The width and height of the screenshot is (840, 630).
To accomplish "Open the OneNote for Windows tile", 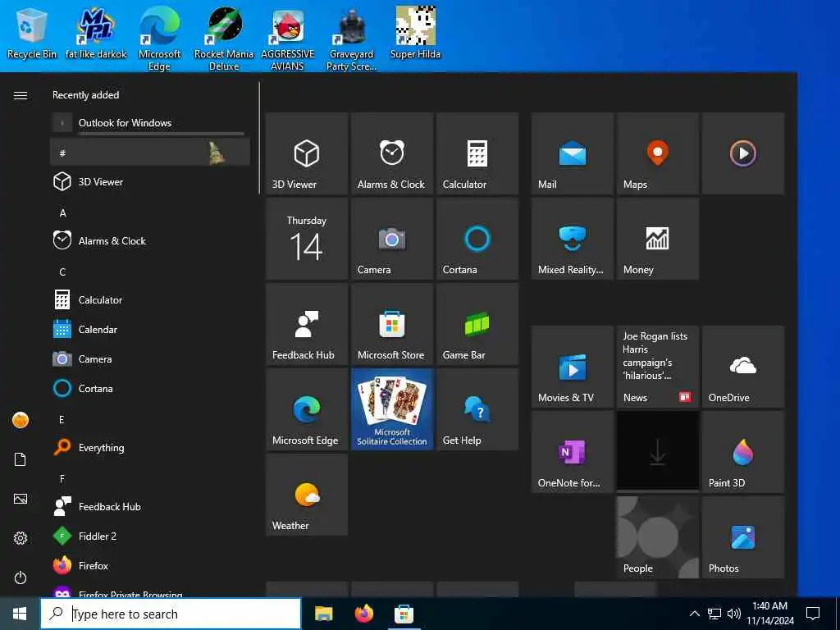I will tap(572, 452).
